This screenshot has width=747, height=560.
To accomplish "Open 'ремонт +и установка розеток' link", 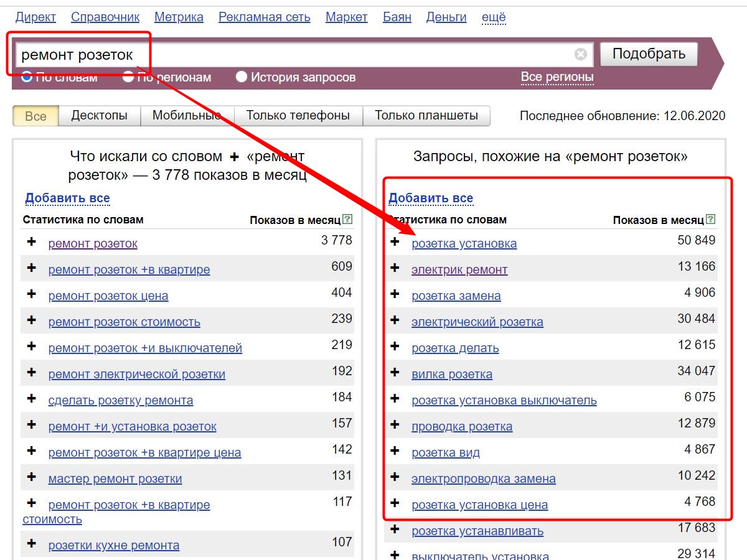I will [x=133, y=426].
